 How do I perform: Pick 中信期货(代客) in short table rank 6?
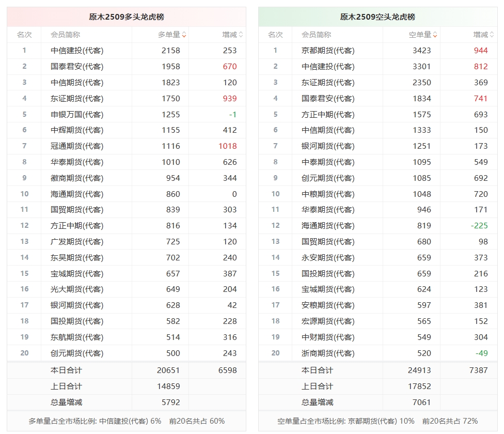pyautogui.click(x=328, y=130)
